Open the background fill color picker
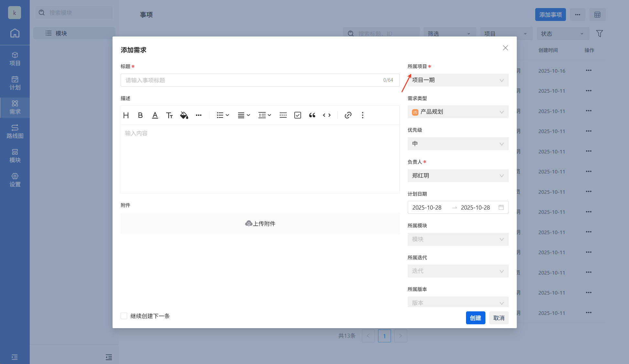This screenshot has height=364, width=629. (x=184, y=115)
